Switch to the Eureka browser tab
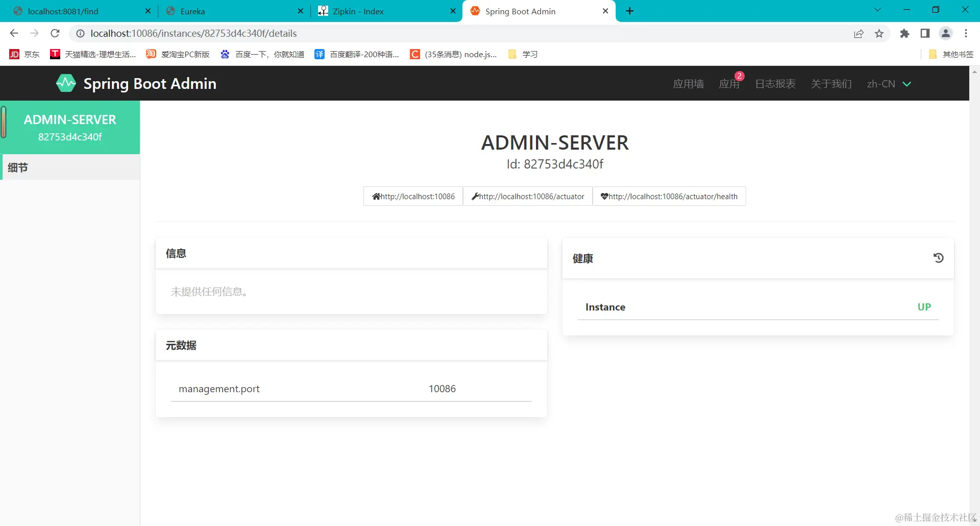This screenshot has width=980, height=526. click(233, 11)
